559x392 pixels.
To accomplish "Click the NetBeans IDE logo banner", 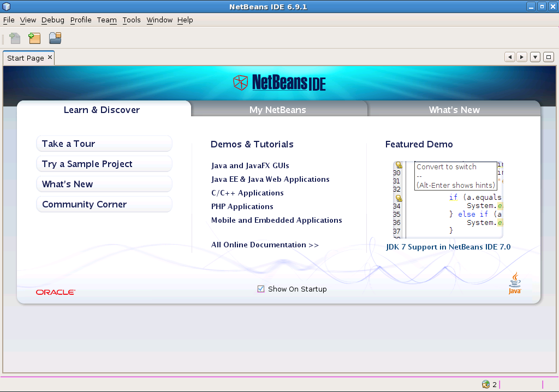I will click(x=279, y=82).
